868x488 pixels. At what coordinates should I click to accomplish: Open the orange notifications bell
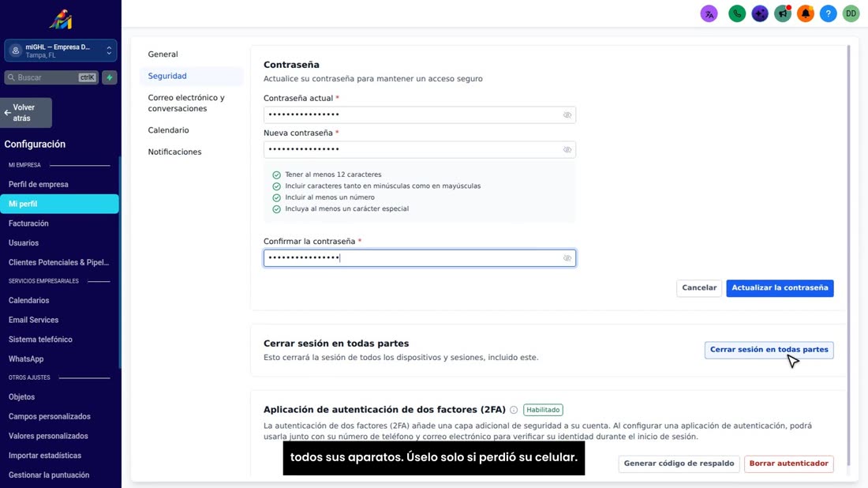pos(806,14)
